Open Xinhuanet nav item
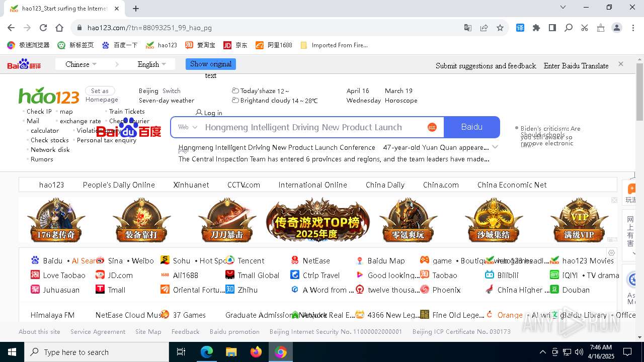Image resolution: width=644 pixels, height=362 pixels. tap(191, 185)
